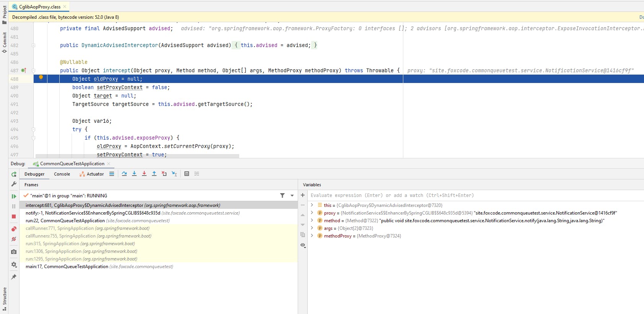Viewport: 644px width, 314px height.
Task: Click the red Force Step Into icon
Action: [x=144, y=174]
